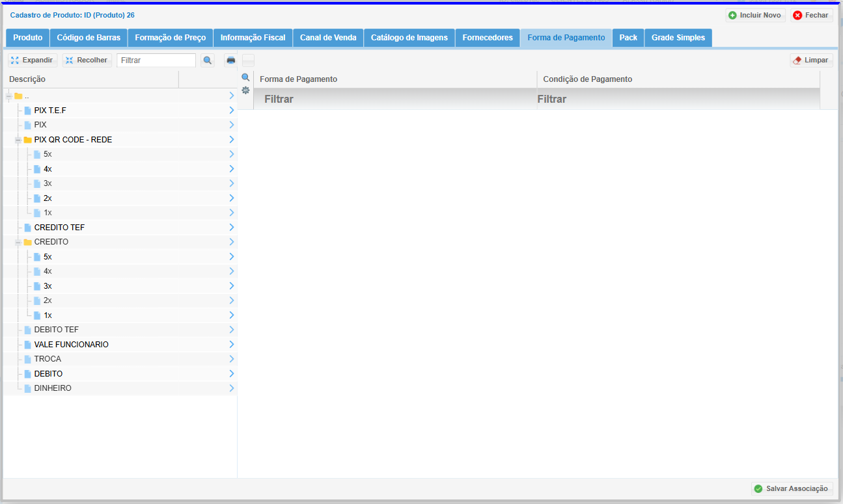Add VALE FUNCIONARIO using its arrow icon
The width and height of the screenshot is (843, 504).
(x=232, y=345)
